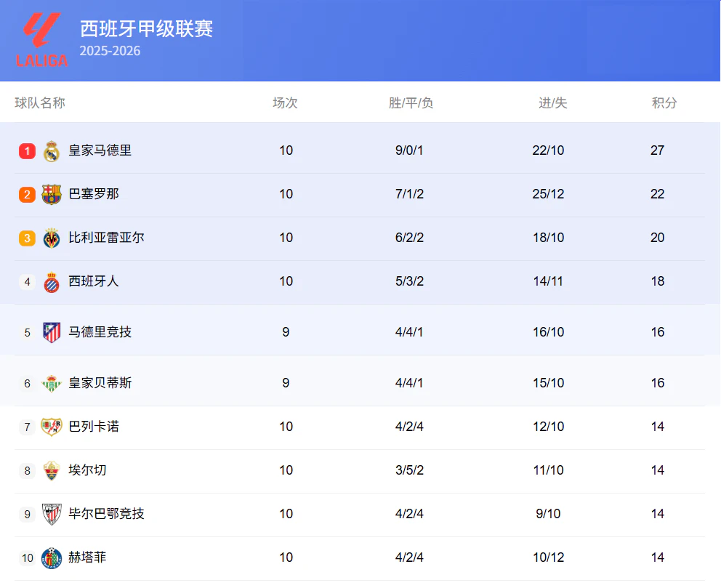Click the 场次 column header
This screenshot has height=588, width=721.
coord(285,103)
